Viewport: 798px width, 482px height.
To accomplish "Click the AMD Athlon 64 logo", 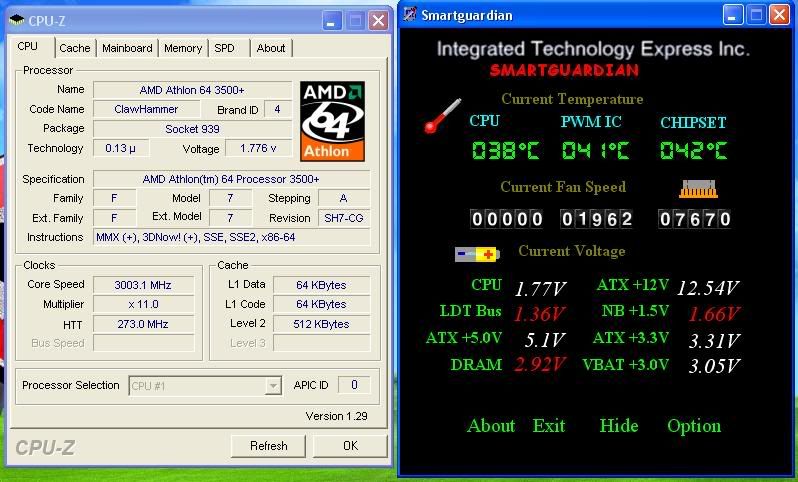I will pyautogui.click(x=332, y=121).
